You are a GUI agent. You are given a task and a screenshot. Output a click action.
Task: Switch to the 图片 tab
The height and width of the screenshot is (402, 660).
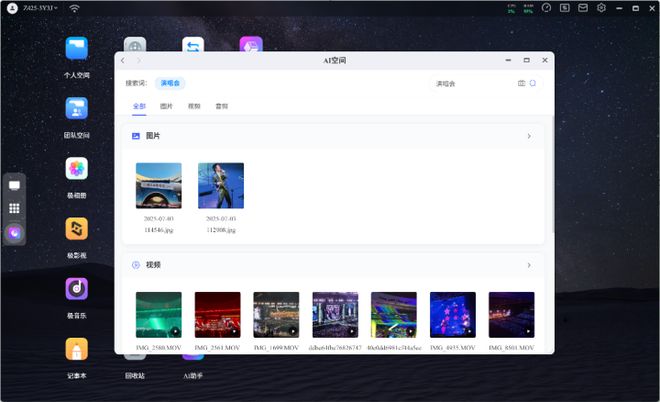point(166,105)
